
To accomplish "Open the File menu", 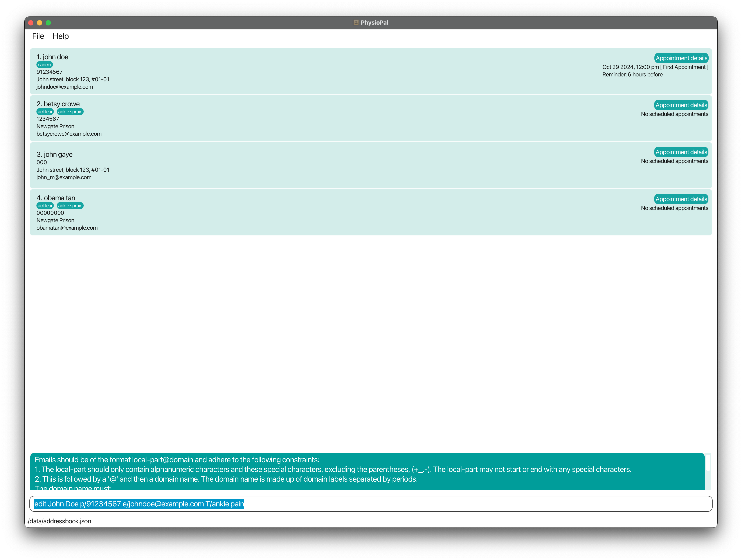I will [38, 36].
